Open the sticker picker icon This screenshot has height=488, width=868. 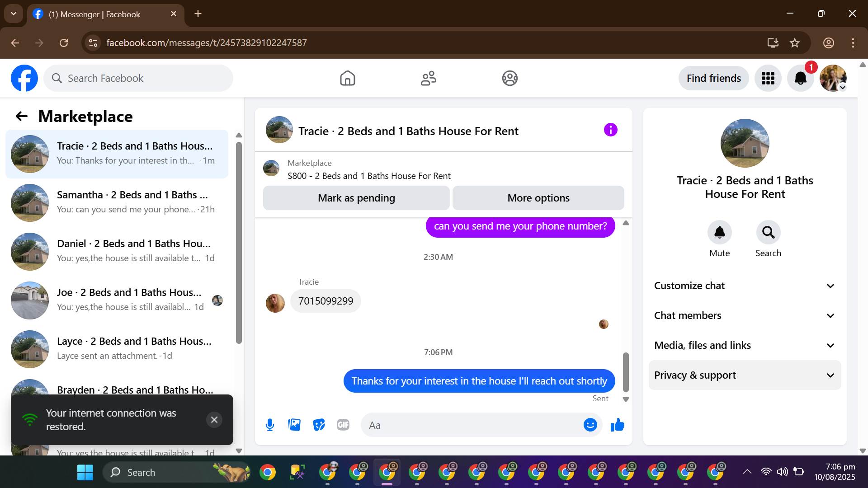point(319,425)
